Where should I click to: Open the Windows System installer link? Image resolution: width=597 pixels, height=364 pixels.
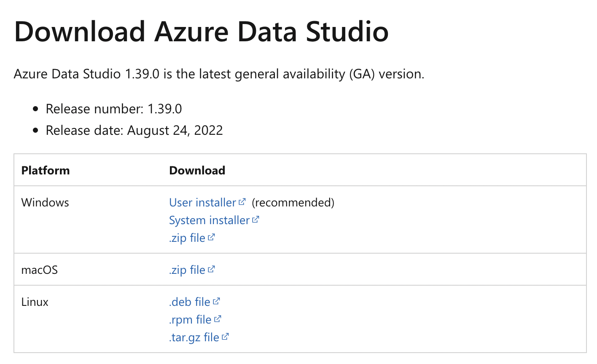click(x=208, y=220)
